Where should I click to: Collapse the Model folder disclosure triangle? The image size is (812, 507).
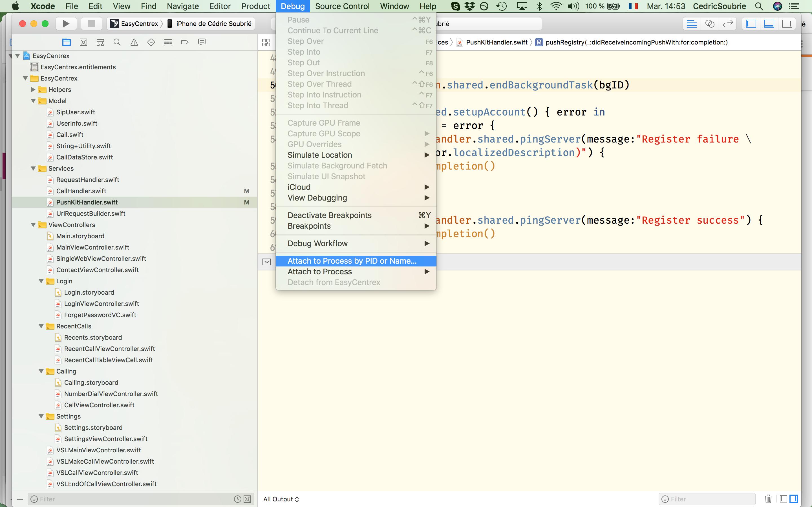pyautogui.click(x=33, y=101)
